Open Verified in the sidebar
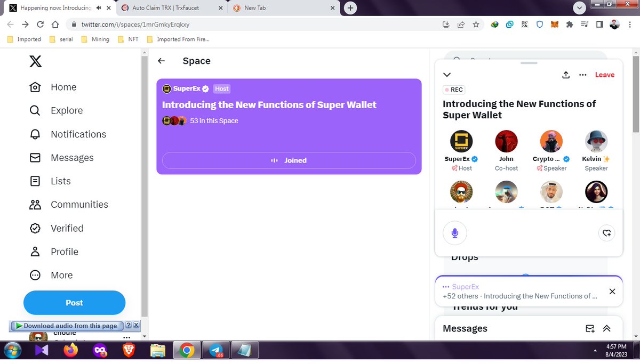The height and width of the screenshot is (364, 640). 57,228
